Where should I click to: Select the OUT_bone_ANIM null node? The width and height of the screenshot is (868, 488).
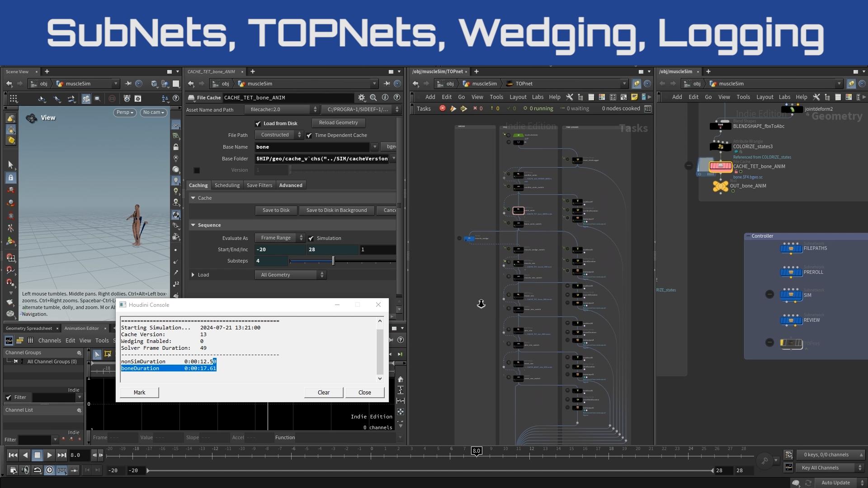pyautogui.click(x=721, y=186)
